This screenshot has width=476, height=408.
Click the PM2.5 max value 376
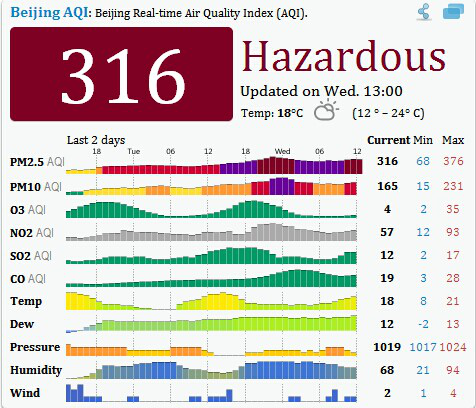(x=453, y=161)
